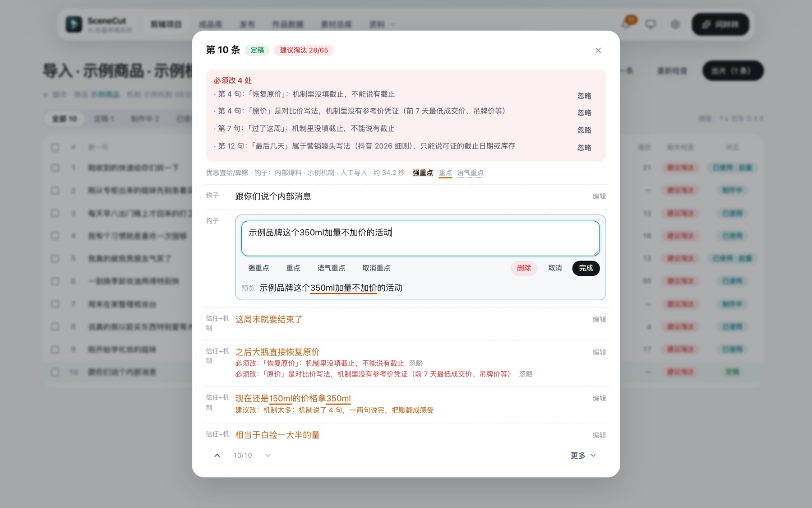Apply 语气重点 emphasis in editor

331,268
